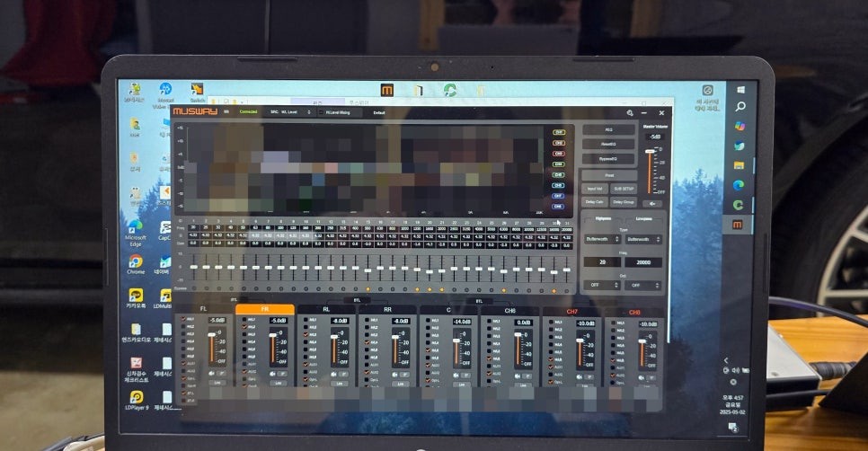Open the LDPlayer 9 desktop shortcut
The width and height of the screenshot is (868, 451).
136,396
